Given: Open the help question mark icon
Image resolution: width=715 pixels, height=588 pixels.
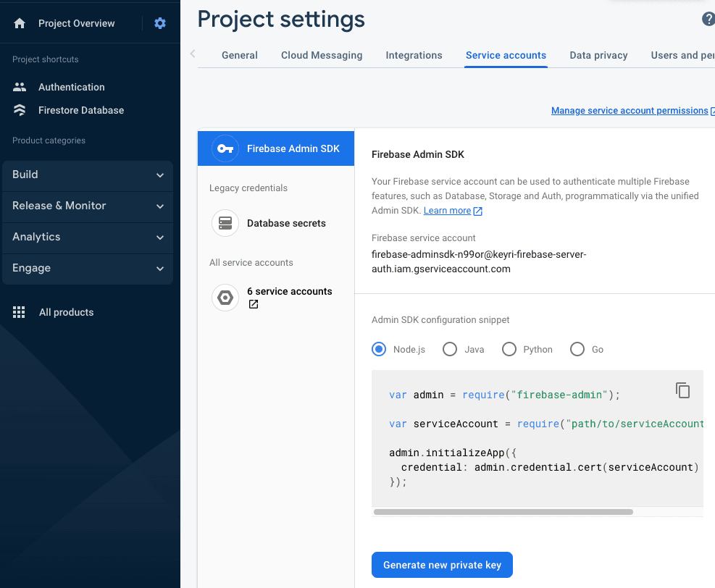Looking at the screenshot, I should [x=708, y=19].
